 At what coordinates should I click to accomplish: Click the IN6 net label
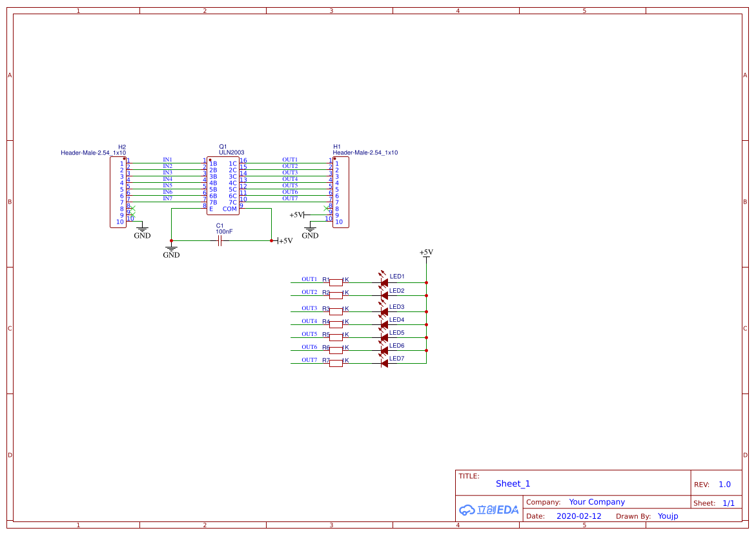[167, 192]
